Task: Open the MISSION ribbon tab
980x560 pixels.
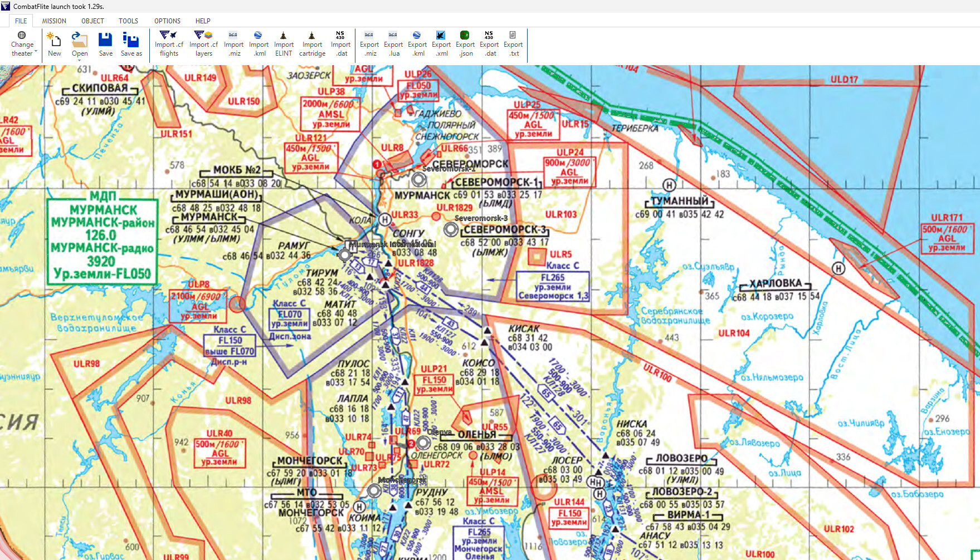Action: (54, 21)
